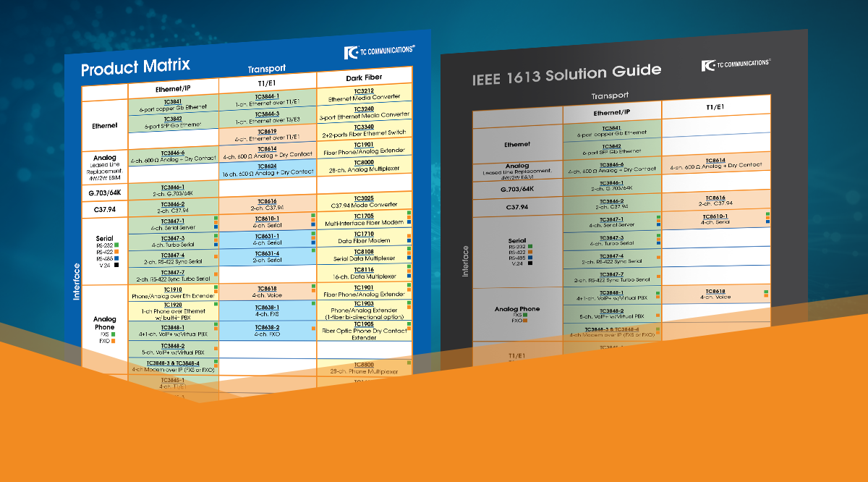Click TC8000 28-ch Analog Multiplexer cell
868x482 pixels.
pos(364,166)
